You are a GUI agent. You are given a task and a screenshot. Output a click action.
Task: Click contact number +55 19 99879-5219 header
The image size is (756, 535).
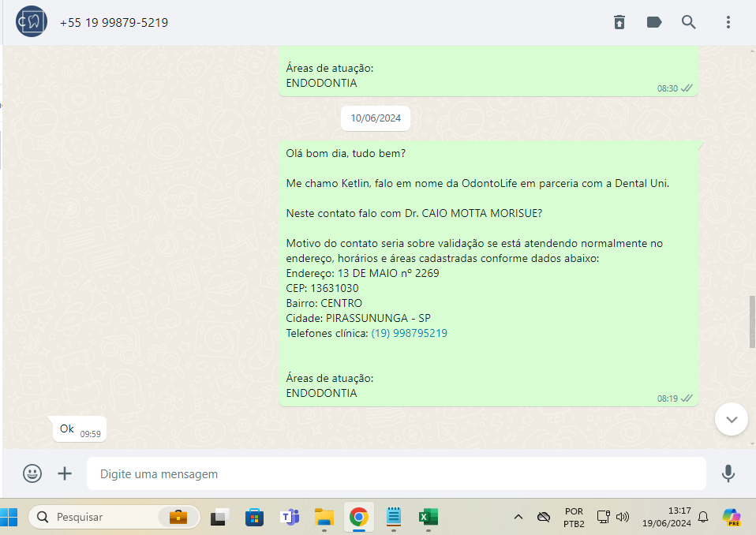click(x=114, y=23)
